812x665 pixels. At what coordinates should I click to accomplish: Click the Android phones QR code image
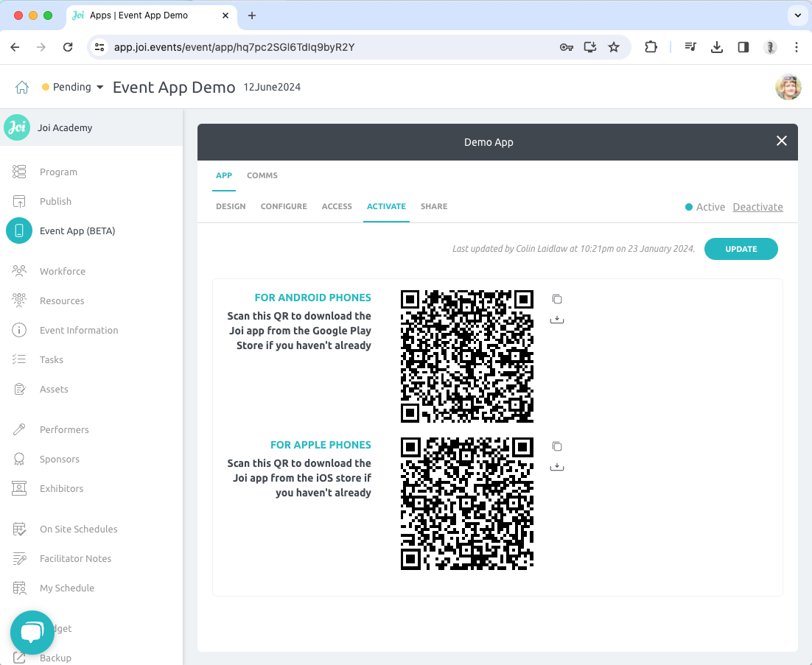point(467,356)
